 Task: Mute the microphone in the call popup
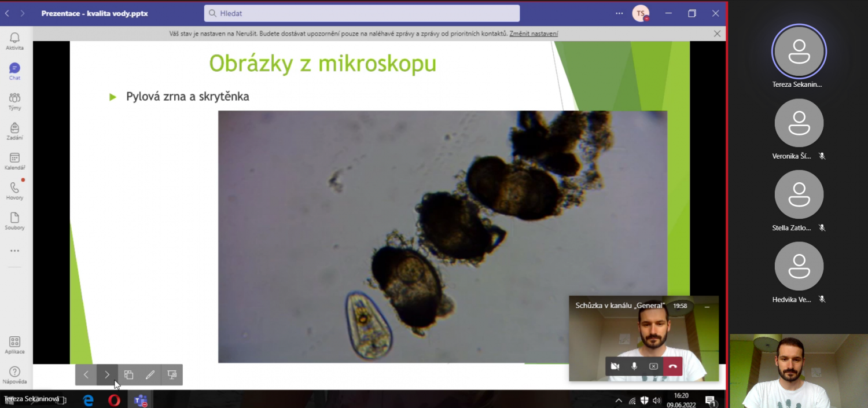[x=634, y=366]
